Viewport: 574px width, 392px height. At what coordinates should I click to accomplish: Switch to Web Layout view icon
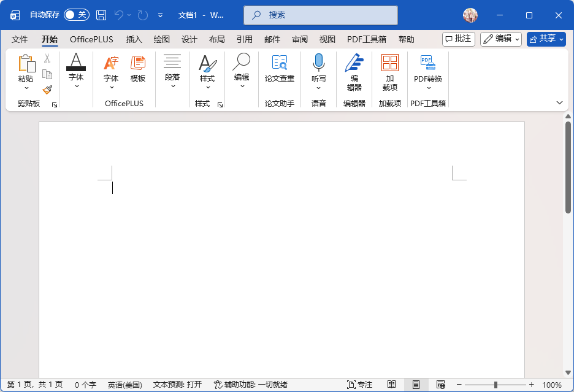pyautogui.click(x=441, y=385)
